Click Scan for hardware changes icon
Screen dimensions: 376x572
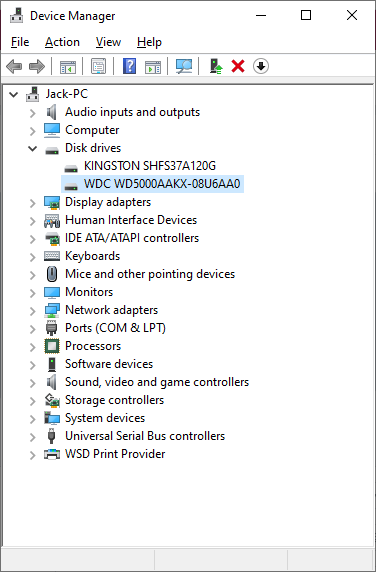pos(184,66)
